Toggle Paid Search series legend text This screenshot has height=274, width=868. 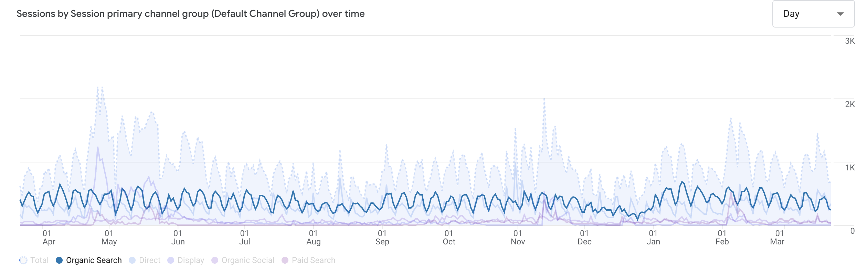(x=313, y=260)
